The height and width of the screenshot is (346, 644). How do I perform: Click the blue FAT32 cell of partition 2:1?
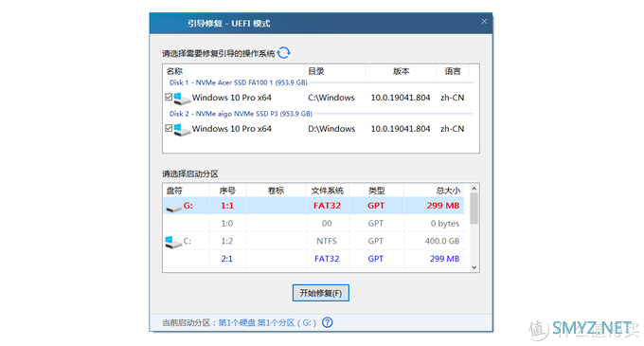click(327, 259)
